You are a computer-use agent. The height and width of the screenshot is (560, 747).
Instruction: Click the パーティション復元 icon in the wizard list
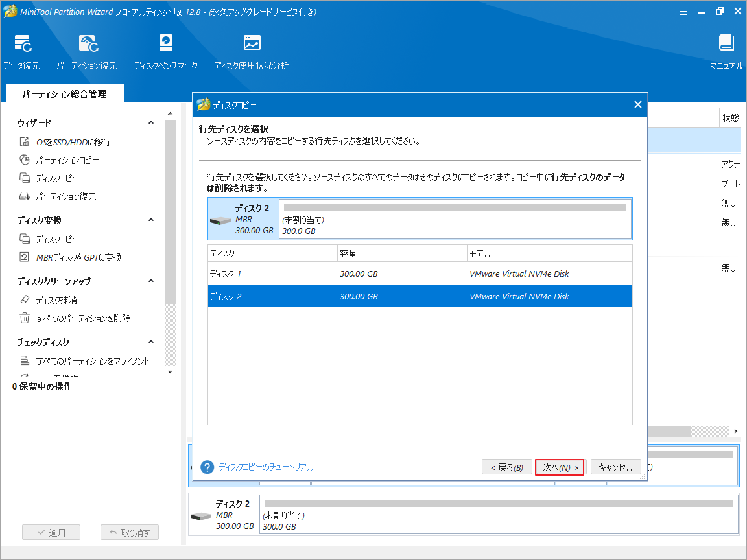coord(24,196)
